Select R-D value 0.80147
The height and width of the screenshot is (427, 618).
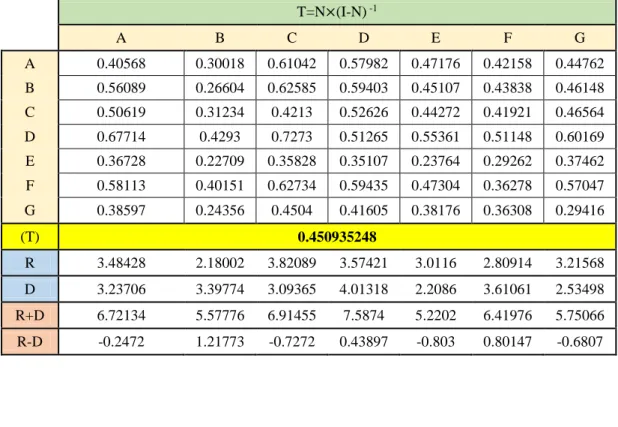pyautogui.click(x=508, y=341)
